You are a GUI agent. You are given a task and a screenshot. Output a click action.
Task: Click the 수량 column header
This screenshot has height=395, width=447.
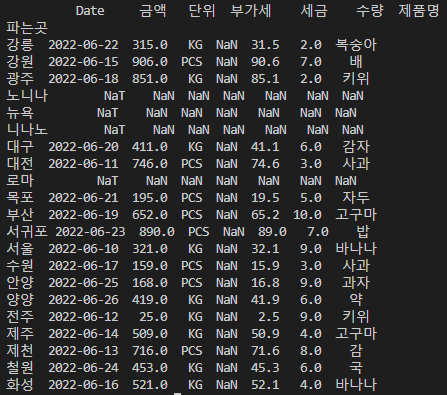(x=370, y=11)
